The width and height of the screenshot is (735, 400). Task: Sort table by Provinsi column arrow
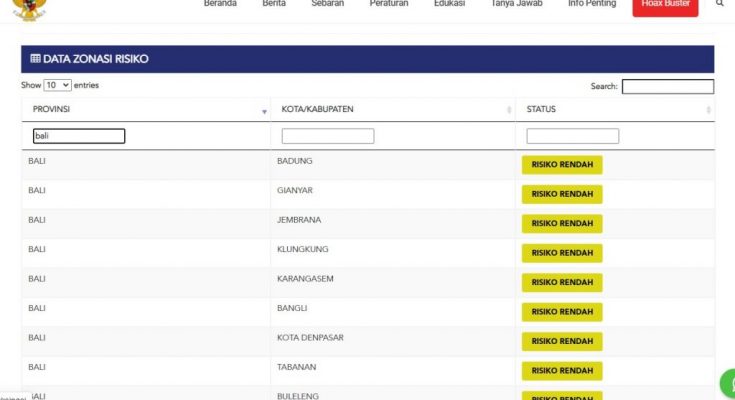tap(264, 111)
